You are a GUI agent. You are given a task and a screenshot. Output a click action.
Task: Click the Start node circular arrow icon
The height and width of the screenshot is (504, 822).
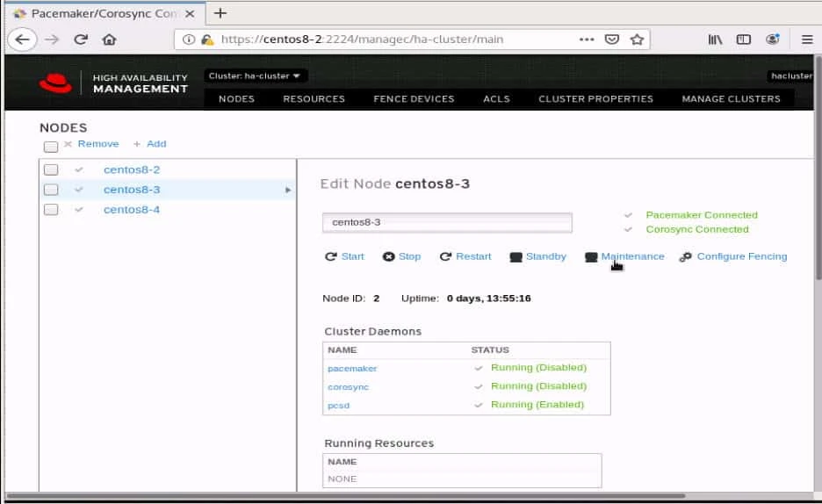pyautogui.click(x=330, y=256)
